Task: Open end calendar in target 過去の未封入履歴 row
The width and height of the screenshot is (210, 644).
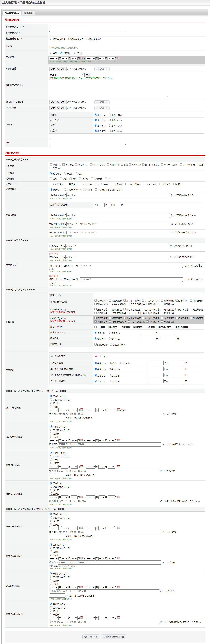Action: coord(118,497)
